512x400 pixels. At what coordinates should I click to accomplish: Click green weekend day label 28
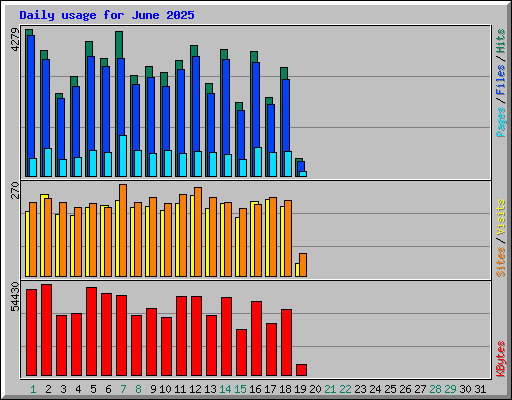[435, 389]
